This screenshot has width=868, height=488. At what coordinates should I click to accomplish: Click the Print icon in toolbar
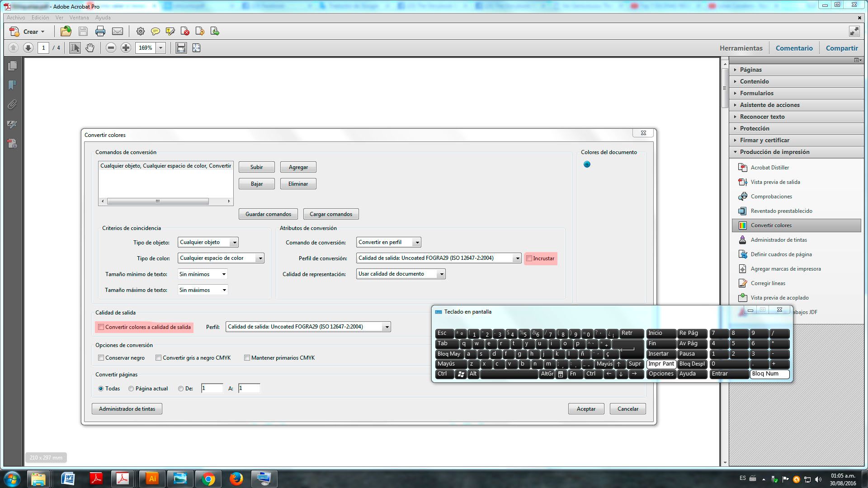click(x=100, y=32)
